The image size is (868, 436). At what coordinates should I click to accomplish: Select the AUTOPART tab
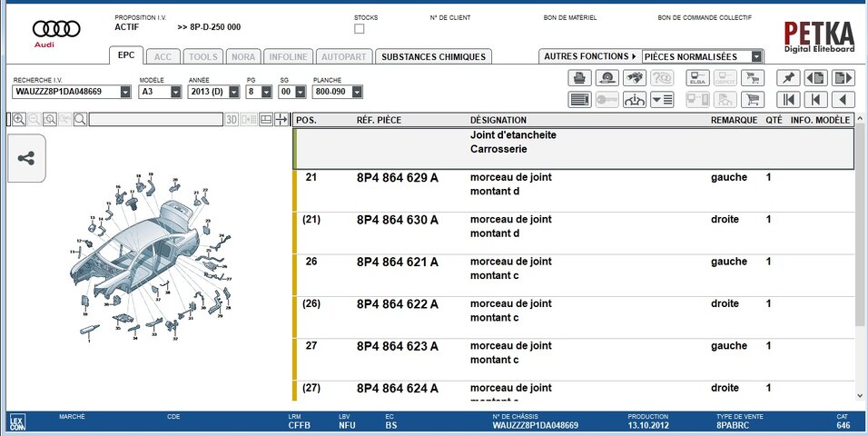pyautogui.click(x=344, y=56)
